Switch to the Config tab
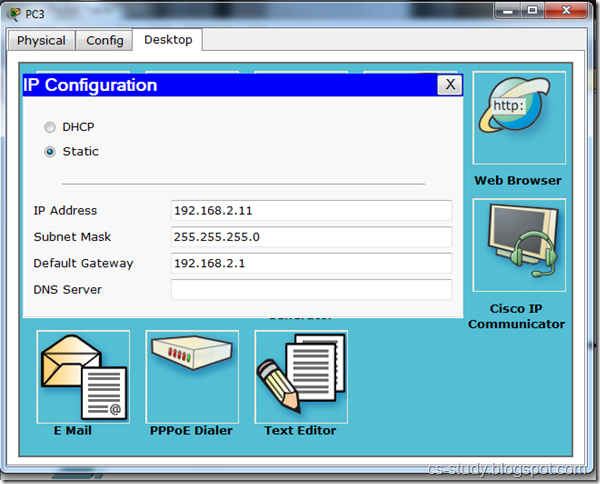This screenshot has height=484, width=600. point(104,41)
